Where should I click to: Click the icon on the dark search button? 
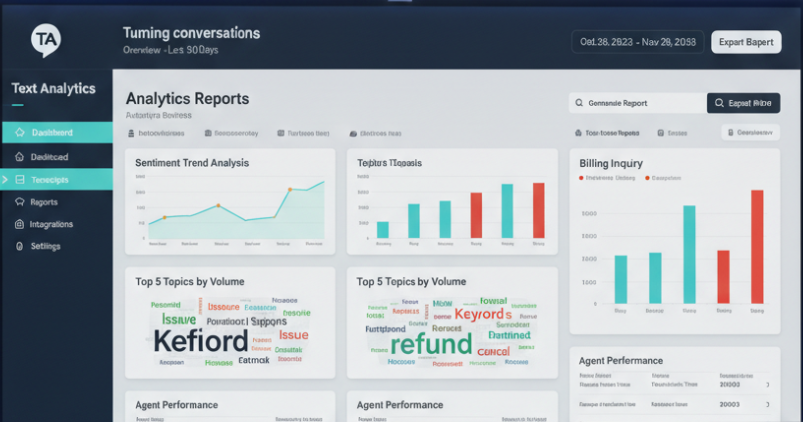(x=719, y=103)
